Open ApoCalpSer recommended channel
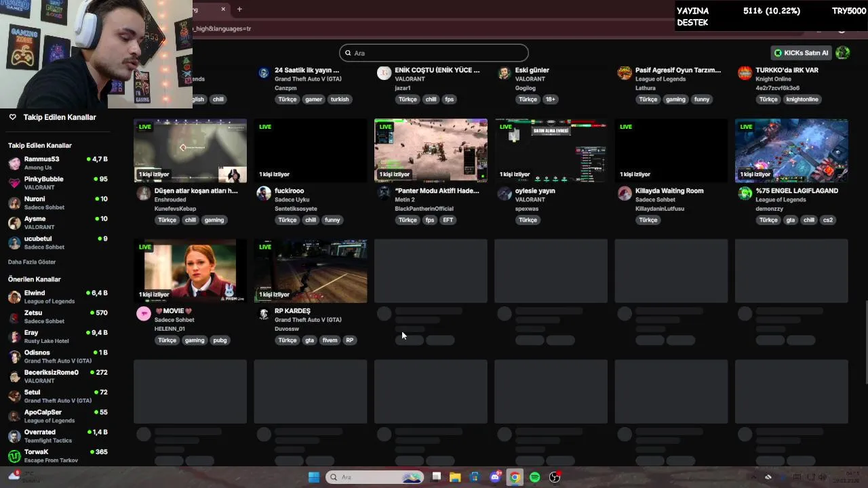The height and width of the screenshot is (488, 868). [58, 416]
